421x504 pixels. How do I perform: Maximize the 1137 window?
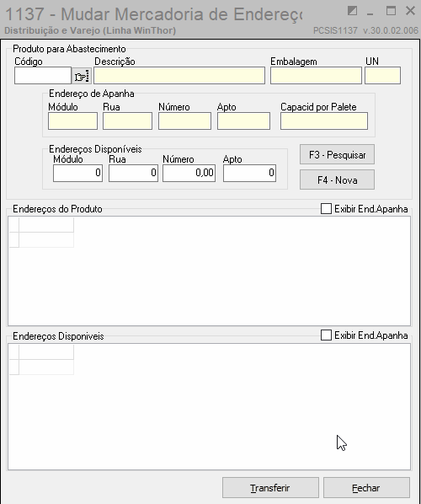[x=391, y=11]
